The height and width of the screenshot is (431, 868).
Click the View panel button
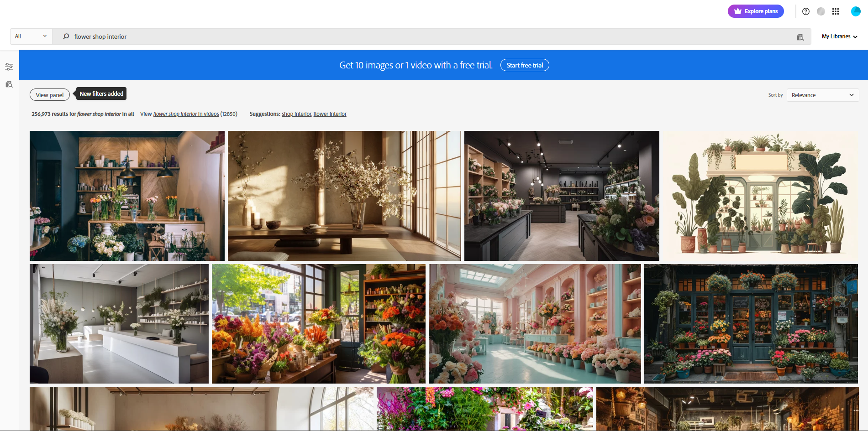[x=49, y=94]
